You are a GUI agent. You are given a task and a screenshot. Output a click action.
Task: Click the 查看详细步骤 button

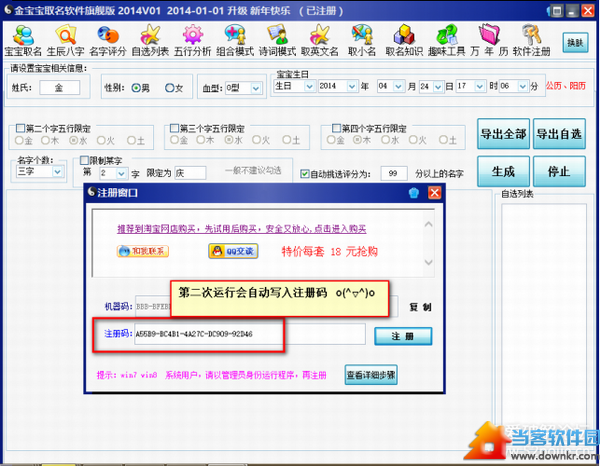(x=371, y=375)
